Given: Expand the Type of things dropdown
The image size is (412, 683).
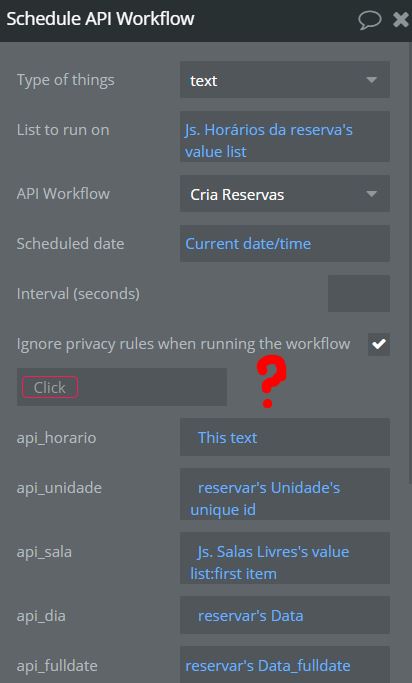Looking at the screenshot, I should coord(284,80).
